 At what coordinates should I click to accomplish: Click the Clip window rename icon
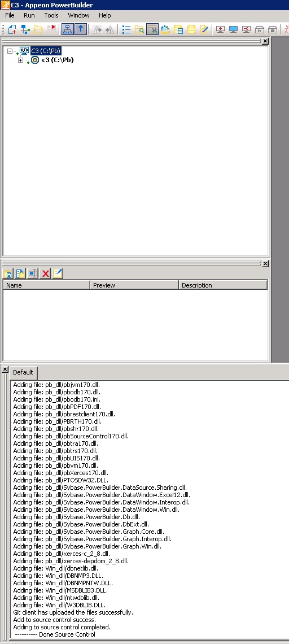pos(33,273)
